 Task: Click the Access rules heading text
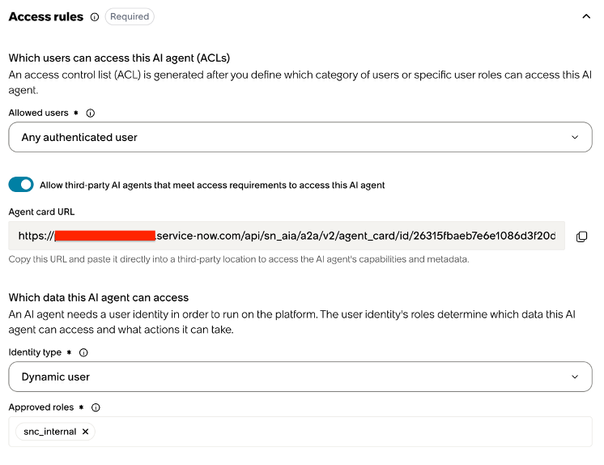(x=46, y=17)
